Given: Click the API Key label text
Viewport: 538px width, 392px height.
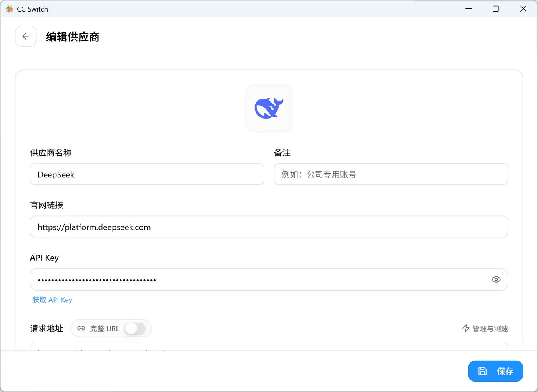Looking at the screenshot, I should [44, 258].
